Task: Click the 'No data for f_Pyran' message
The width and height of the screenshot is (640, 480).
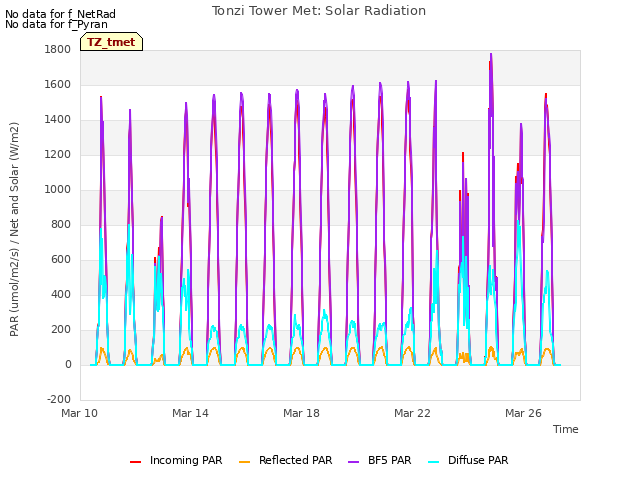Action: point(56,24)
